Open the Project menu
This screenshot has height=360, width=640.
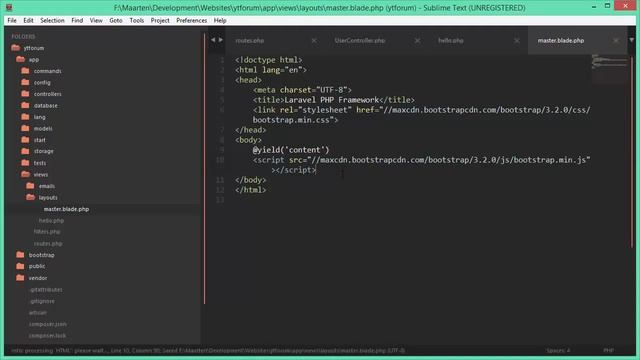[160, 20]
